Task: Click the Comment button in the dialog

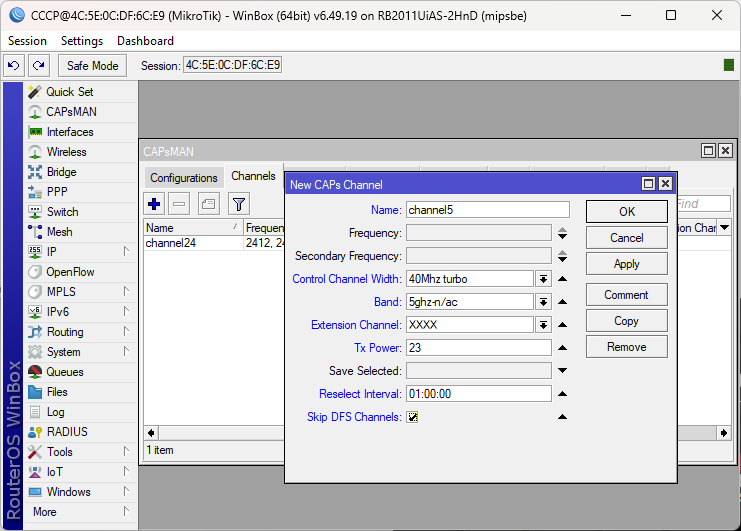Action: tap(627, 295)
